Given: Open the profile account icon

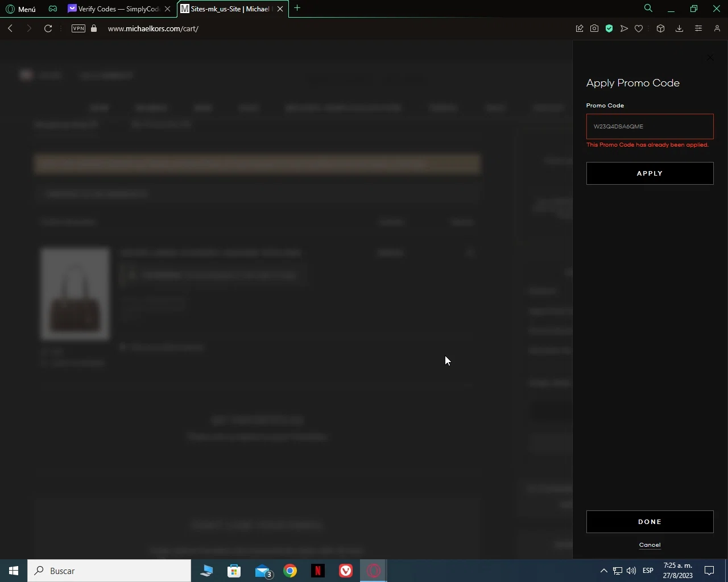Looking at the screenshot, I should point(717,28).
